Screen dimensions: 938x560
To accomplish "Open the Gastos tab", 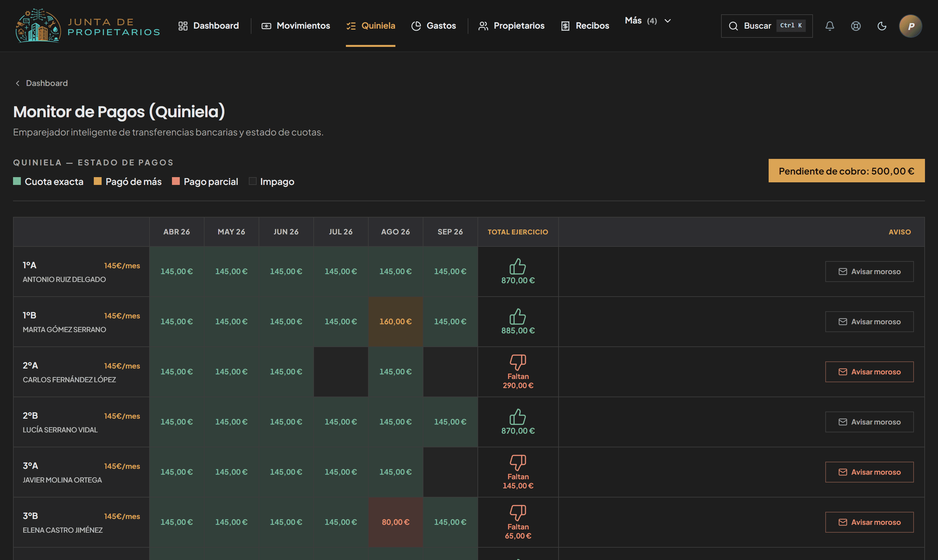I will pyautogui.click(x=433, y=26).
